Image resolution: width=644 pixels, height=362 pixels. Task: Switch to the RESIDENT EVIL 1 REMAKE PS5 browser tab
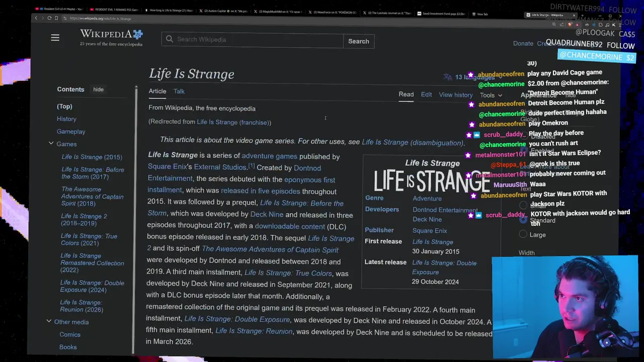113,10
